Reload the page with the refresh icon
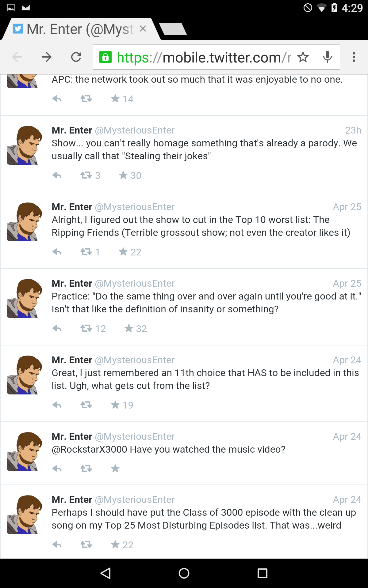Image resolution: width=368 pixels, height=588 pixels. point(76,57)
